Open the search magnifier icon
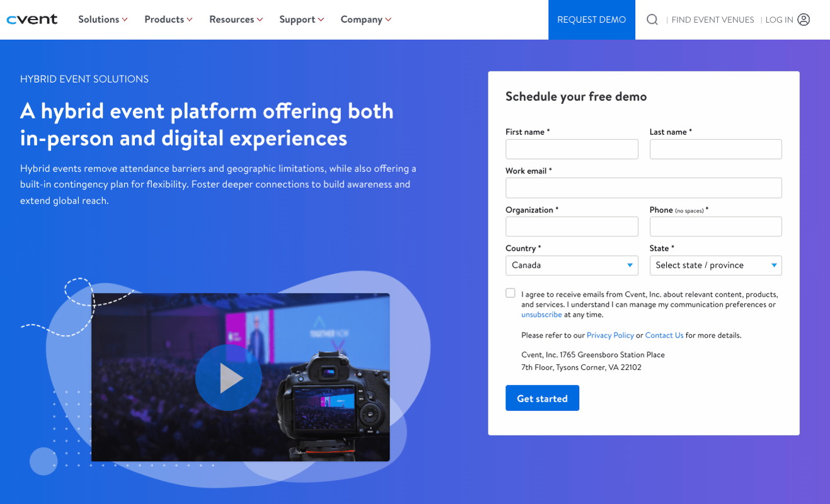This screenshot has width=830, height=504. [x=652, y=20]
